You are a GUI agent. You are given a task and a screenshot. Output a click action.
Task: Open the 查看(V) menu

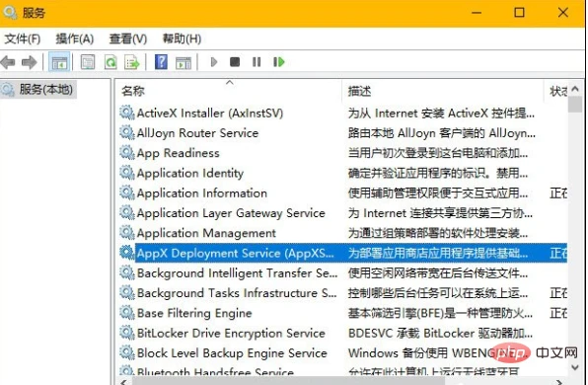pos(128,38)
